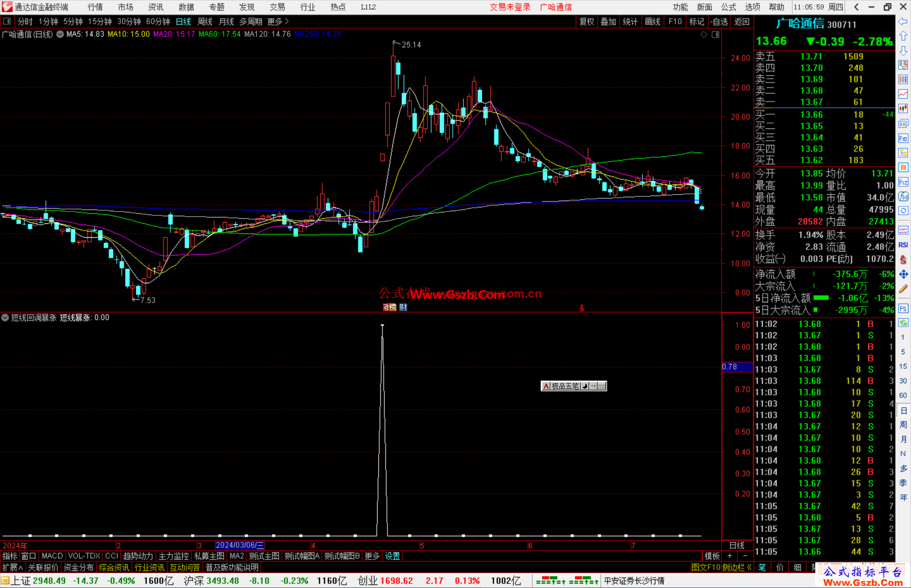
Task: Click the minus button next to 模板
Action: 745,556
